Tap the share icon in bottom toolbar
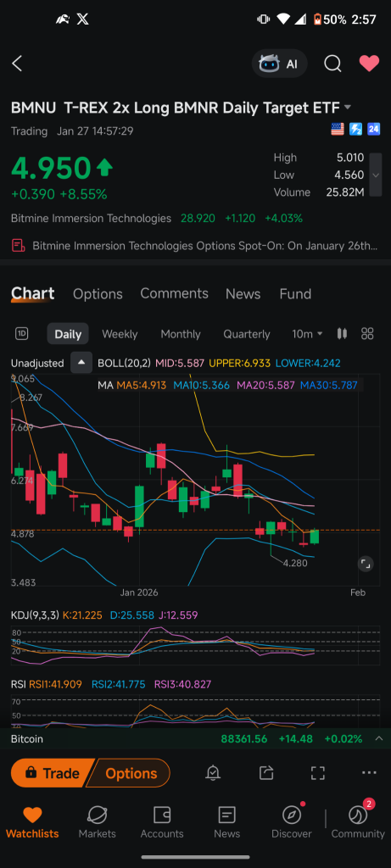The image size is (391, 868). tap(265, 773)
